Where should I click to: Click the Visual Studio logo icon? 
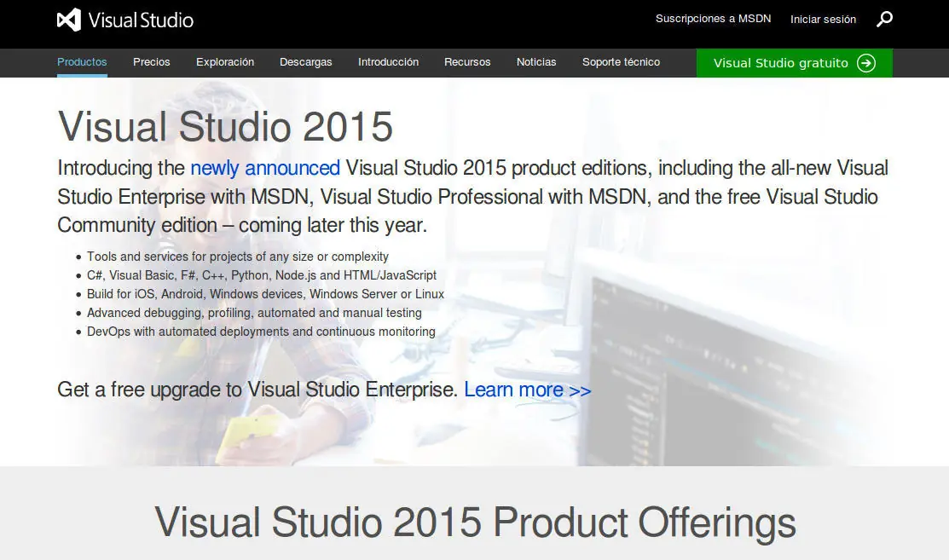click(x=69, y=20)
